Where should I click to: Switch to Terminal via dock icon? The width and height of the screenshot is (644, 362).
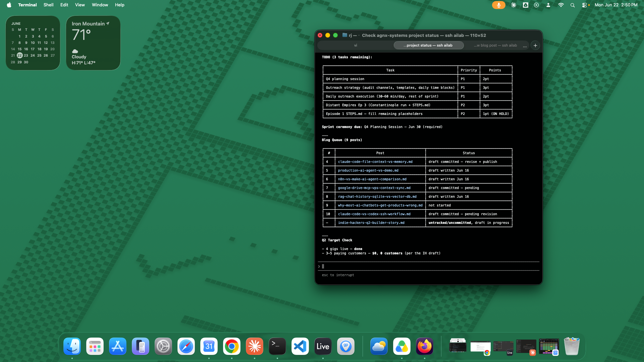point(277,346)
